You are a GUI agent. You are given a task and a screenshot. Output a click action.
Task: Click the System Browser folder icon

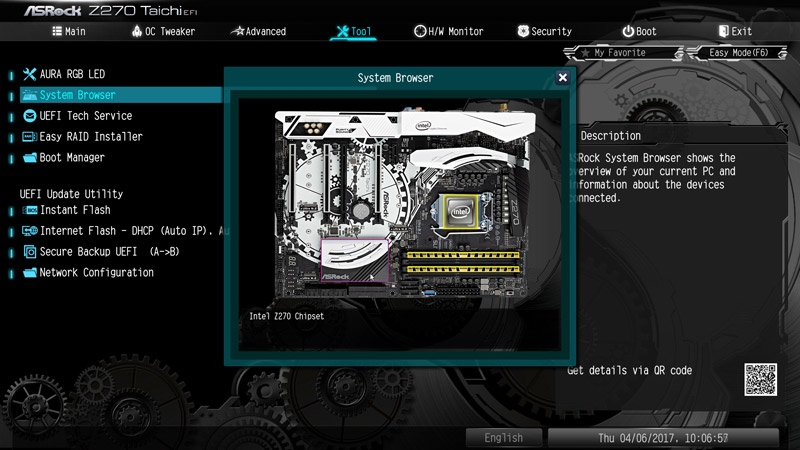(30, 95)
